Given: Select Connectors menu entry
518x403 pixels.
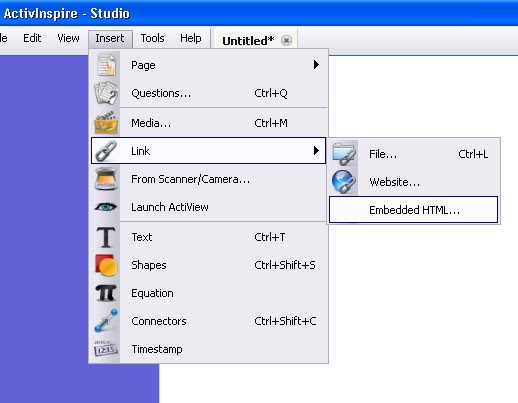Looking at the screenshot, I should click(x=208, y=321).
